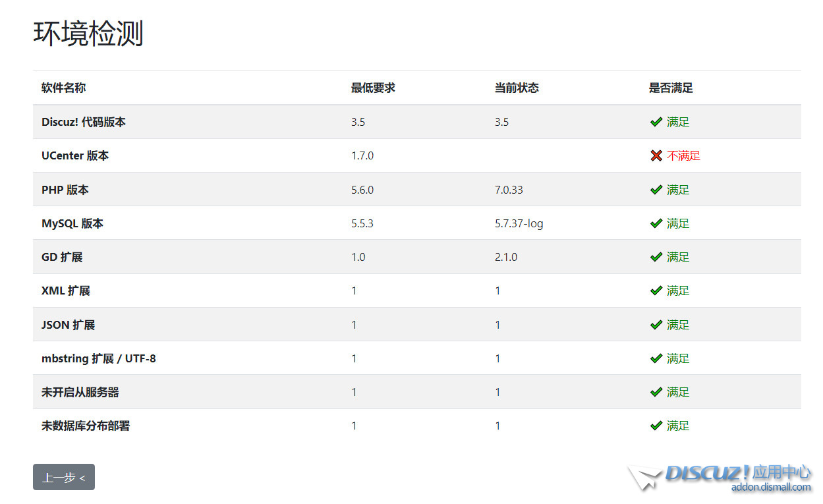Screen dimensions: 823x504
Task: Open the addon.dismall.com link
Action: 771,488
